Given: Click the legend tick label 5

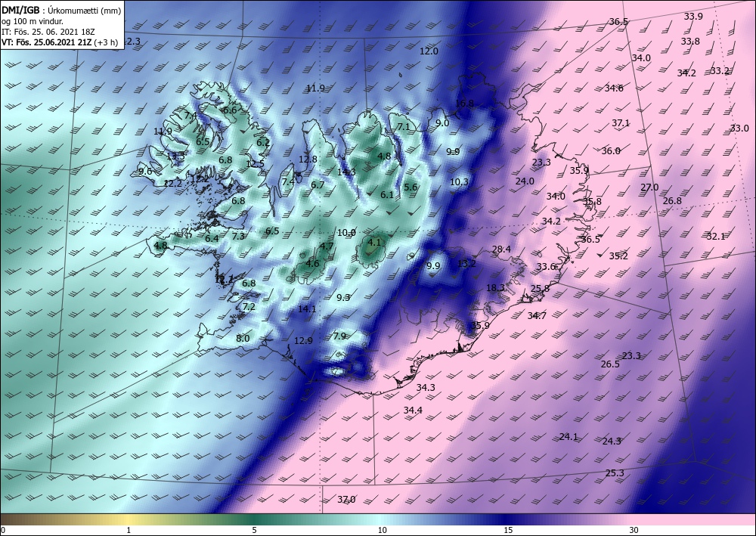Looking at the screenshot, I should point(254,531).
